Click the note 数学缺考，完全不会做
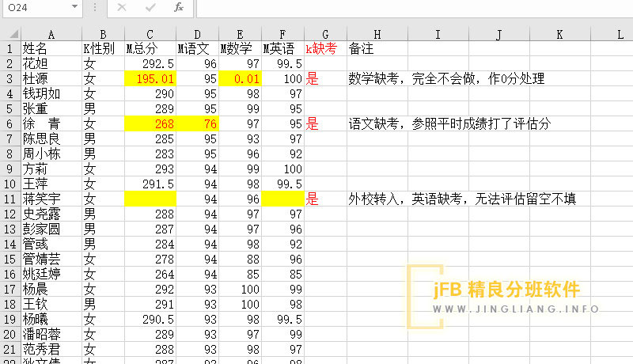This screenshot has width=633, height=364. click(x=446, y=78)
